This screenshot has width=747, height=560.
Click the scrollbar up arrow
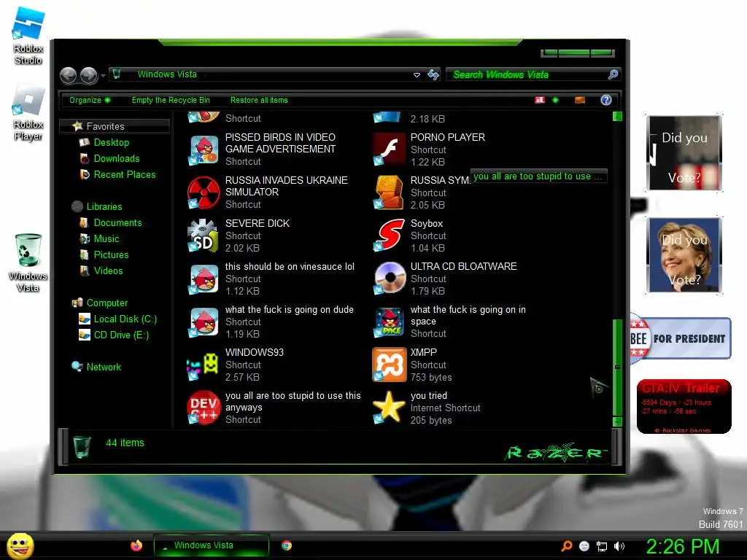tap(617, 116)
